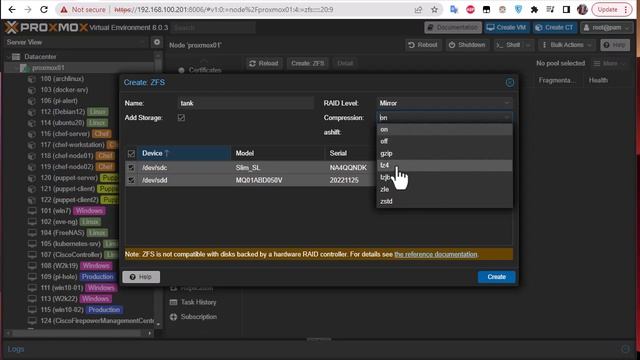Select zle compression option

click(444, 189)
